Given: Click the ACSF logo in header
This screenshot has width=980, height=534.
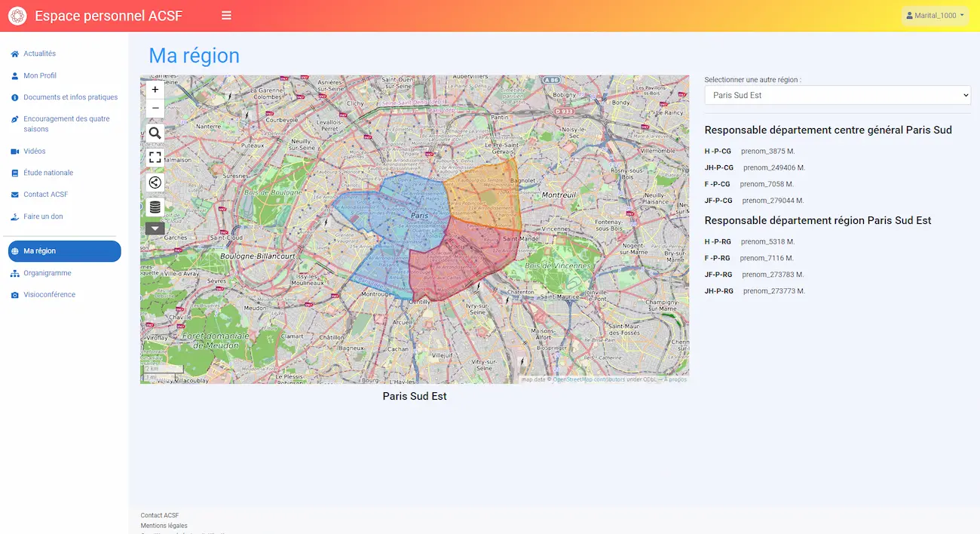Looking at the screenshot, I should pos(17,16).
